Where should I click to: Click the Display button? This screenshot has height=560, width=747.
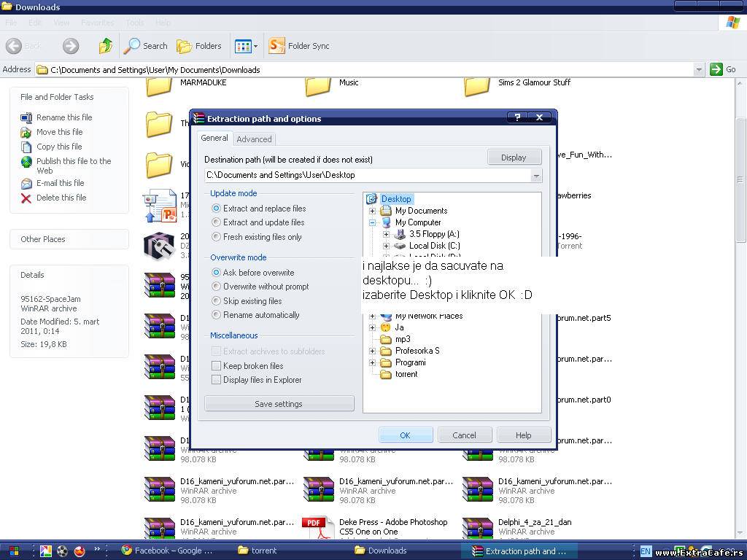[x=514, y=157]
